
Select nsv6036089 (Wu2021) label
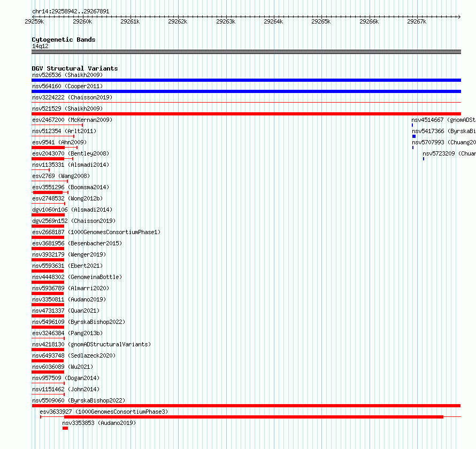click(63, 367)
